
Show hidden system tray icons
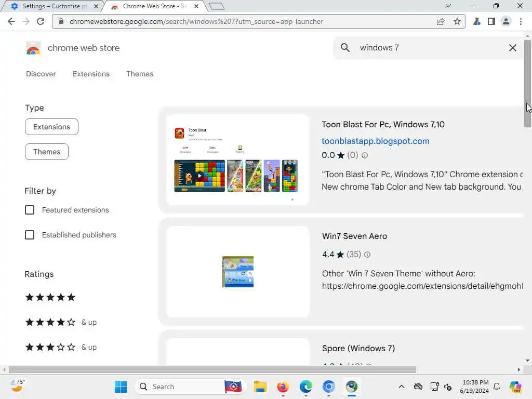pyautogui.click(x=402, y=387)
